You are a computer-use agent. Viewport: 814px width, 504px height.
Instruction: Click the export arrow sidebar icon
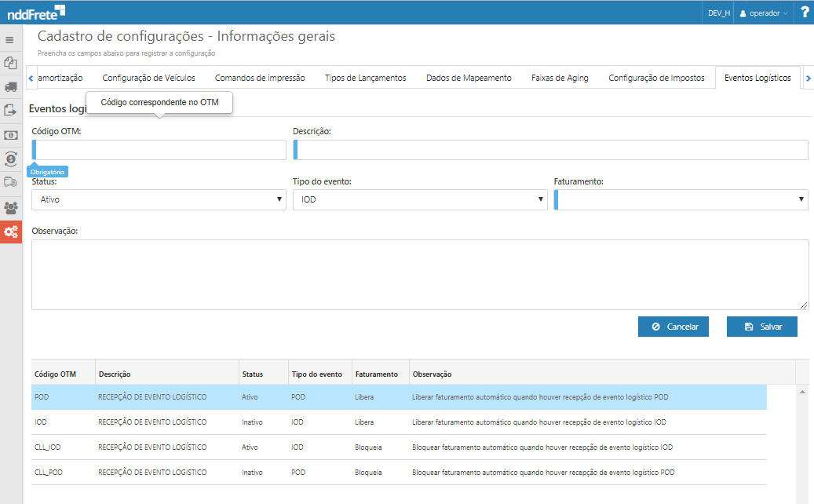[10, 111]
